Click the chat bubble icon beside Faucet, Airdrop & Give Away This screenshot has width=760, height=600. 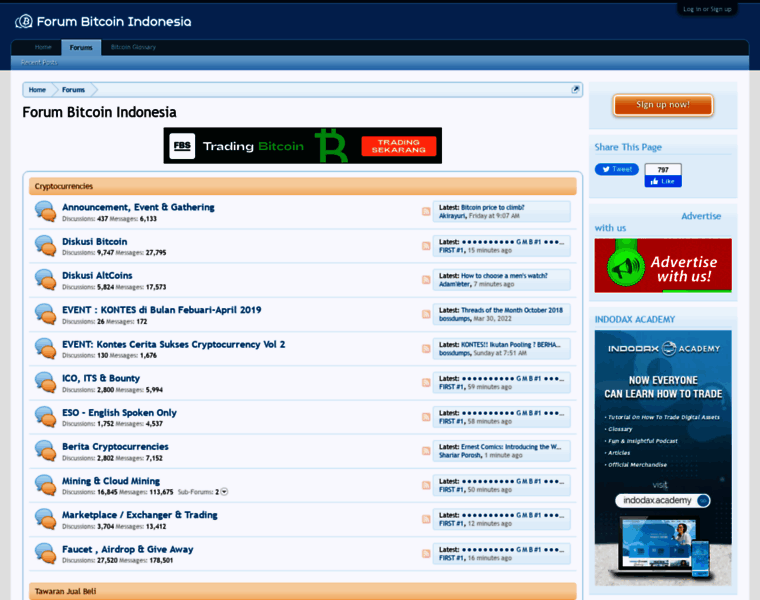(46, 553)
